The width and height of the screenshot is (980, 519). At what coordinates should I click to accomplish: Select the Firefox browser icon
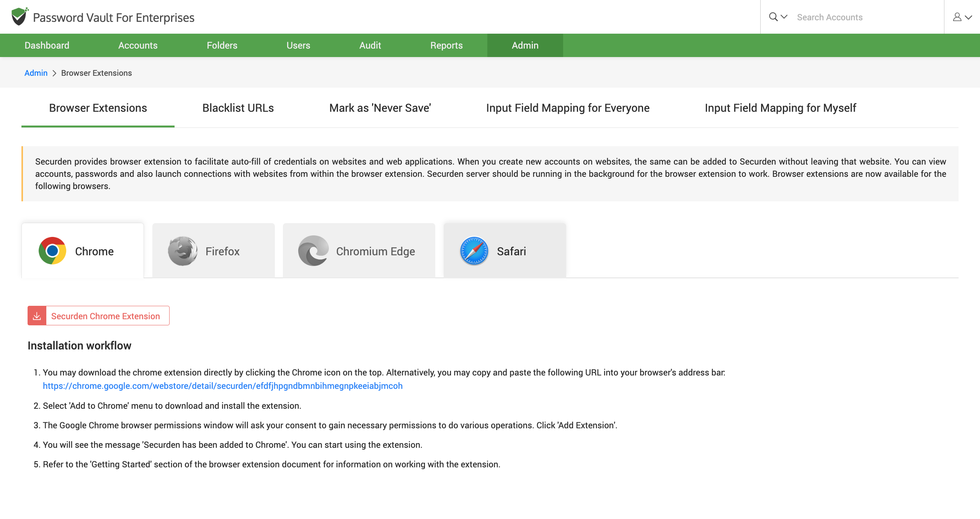coord(183,251)
